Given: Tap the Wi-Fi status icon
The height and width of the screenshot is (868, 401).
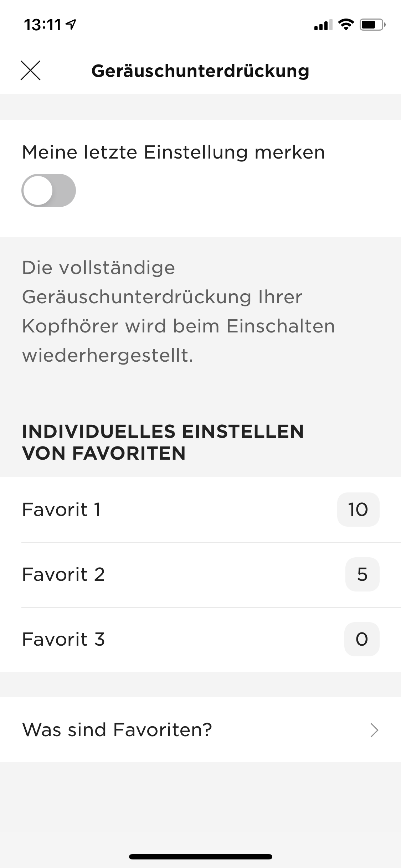Looking at the screenshot, I should 345,25.
